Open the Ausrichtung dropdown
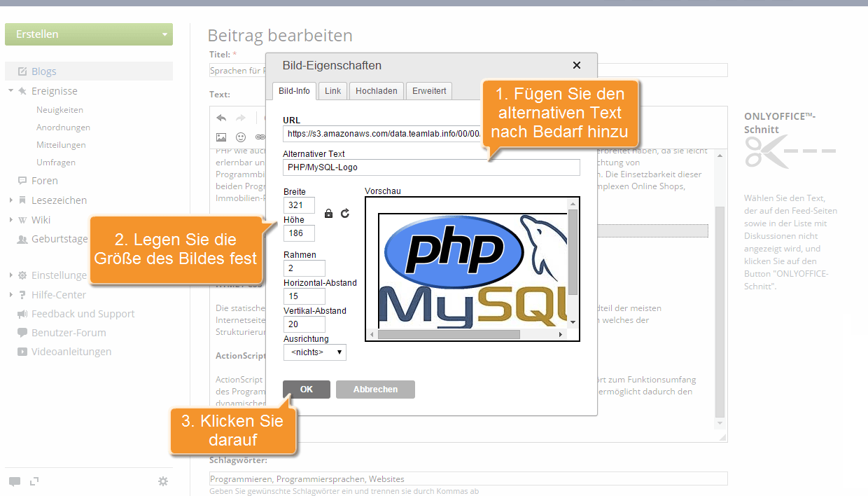868x496 pixels. [x=315, y=352]
